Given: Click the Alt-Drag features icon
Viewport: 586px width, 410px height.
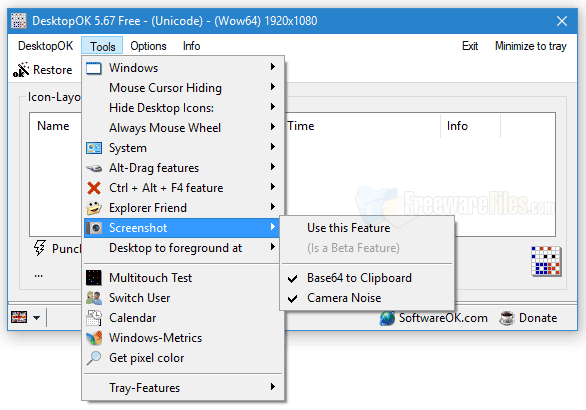Looking at the screenshot, I should point(94,168).
